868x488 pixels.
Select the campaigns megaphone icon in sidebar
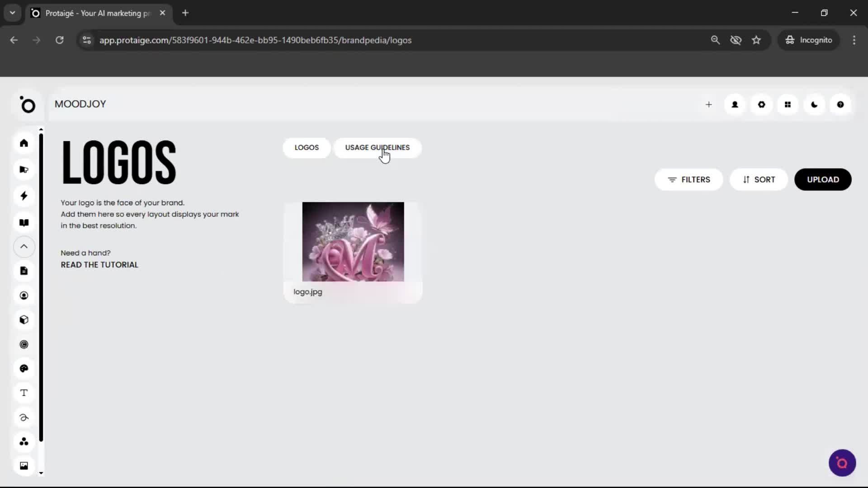tap(24, 169)
